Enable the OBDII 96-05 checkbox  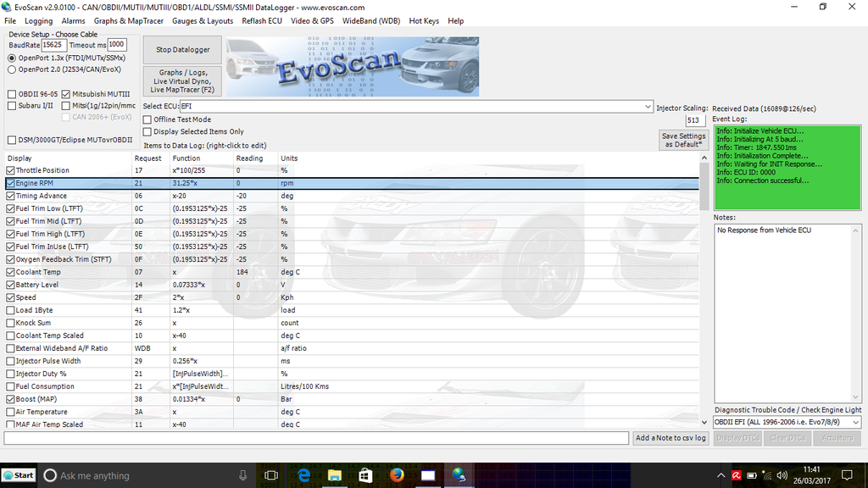(12, 94)
